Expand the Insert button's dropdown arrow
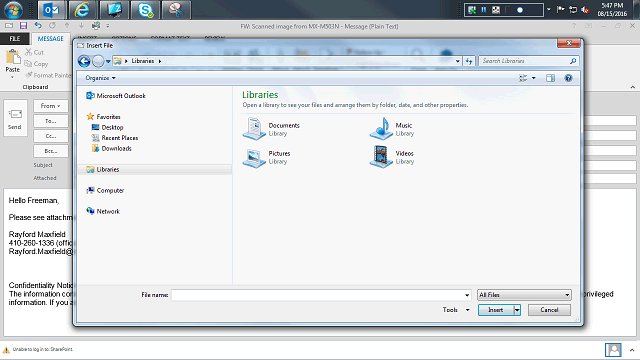The height and width of the screenshot is (360, 640). (x=517, y=310)
